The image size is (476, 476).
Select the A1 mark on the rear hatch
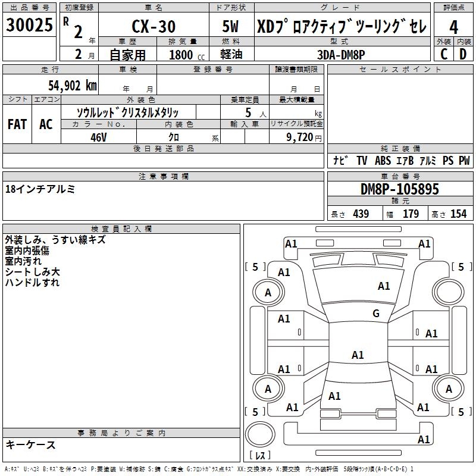[x=334, y=396]
